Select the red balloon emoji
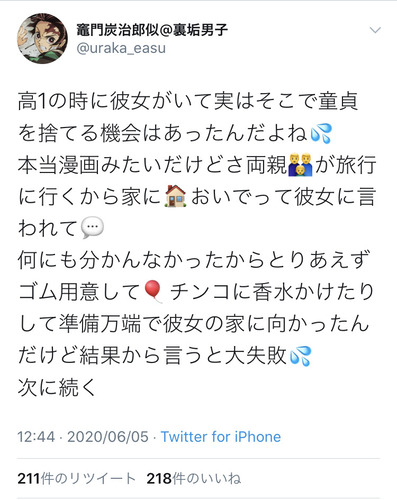 click(x=153, y=291)
